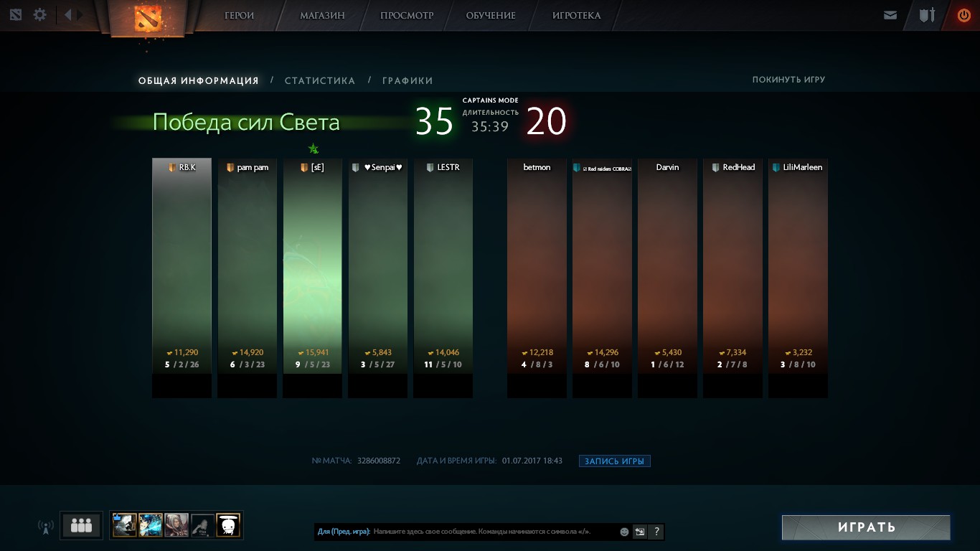Select player name RedHead
Screen dimensions: 980x551
tap(739, 167)
